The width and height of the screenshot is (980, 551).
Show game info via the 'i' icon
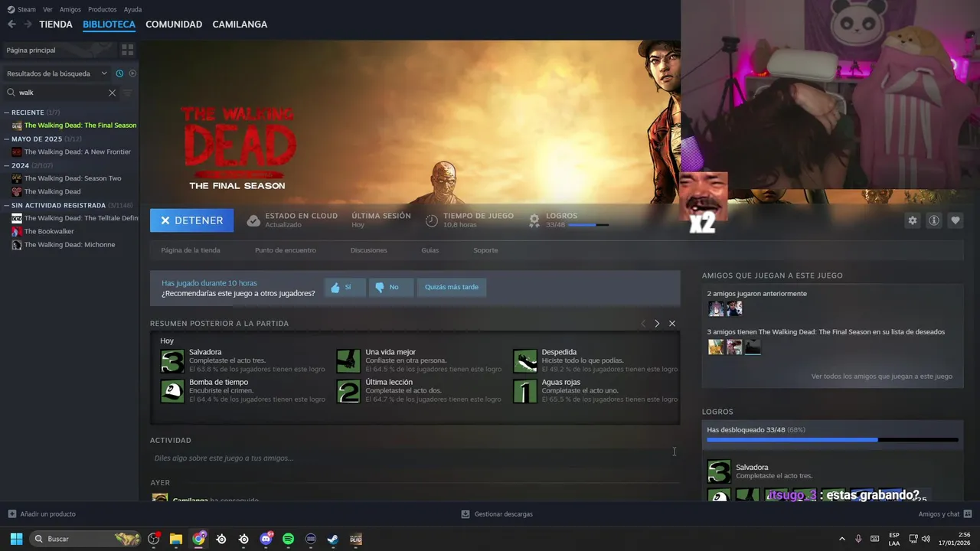(934, 220)
